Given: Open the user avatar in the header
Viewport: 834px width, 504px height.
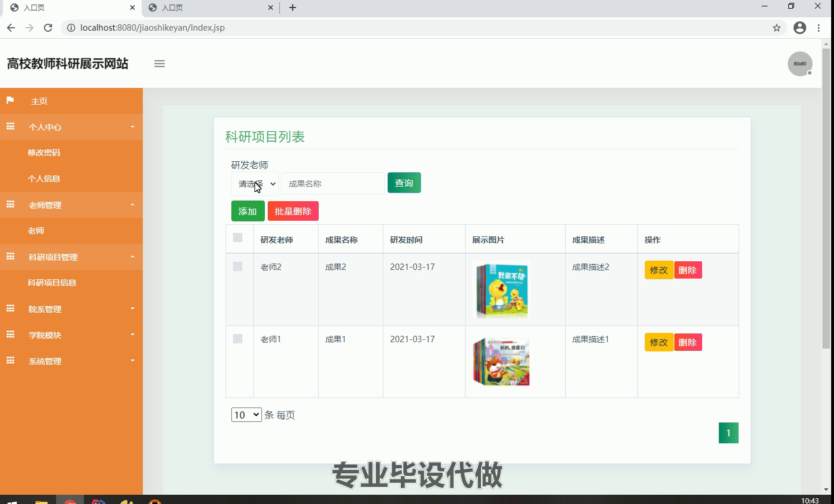Looking at the screenshot, I should point(800,64).
